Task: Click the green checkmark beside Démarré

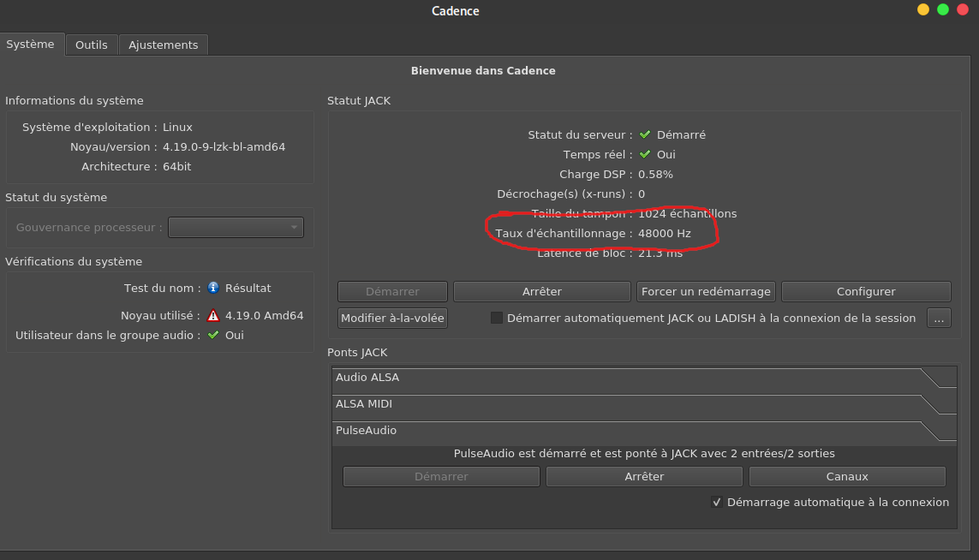Action: click(645, 134)
